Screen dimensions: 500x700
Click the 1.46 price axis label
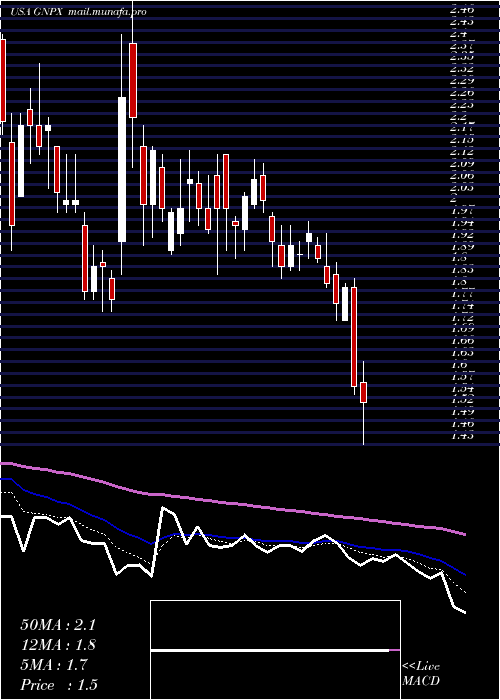(x=462, y=423)
